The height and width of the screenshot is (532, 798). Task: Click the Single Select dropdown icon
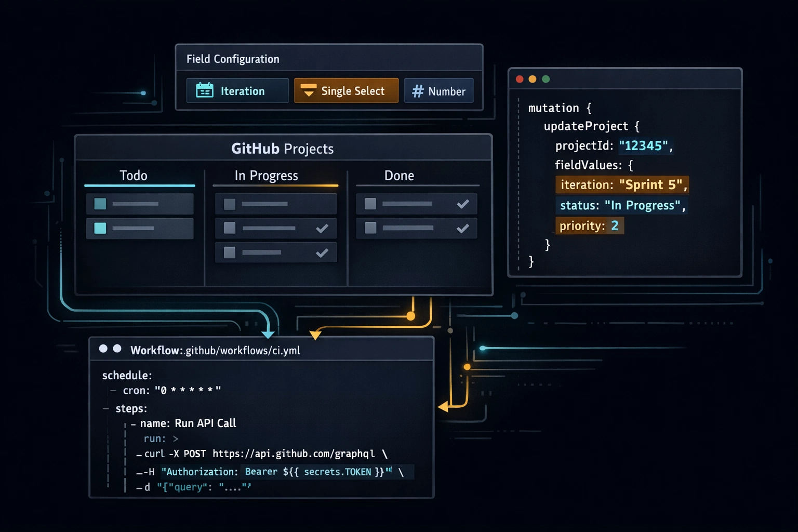[x=309, y=90]
